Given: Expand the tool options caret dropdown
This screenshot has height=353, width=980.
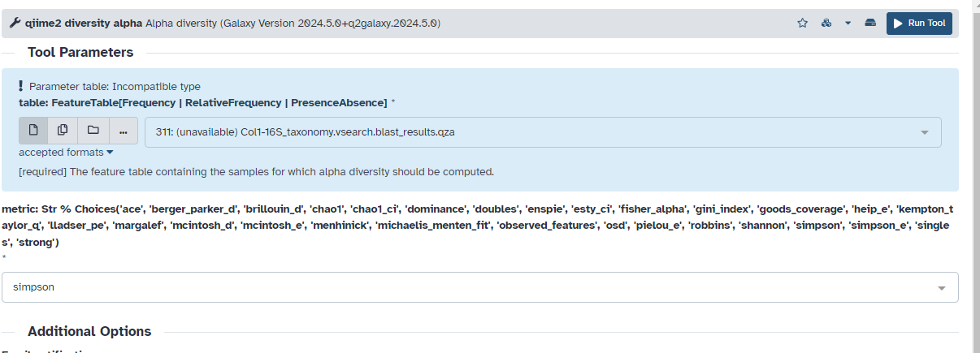Looking at the screenshot, I should pyautogui.click(x=848, y=24).
